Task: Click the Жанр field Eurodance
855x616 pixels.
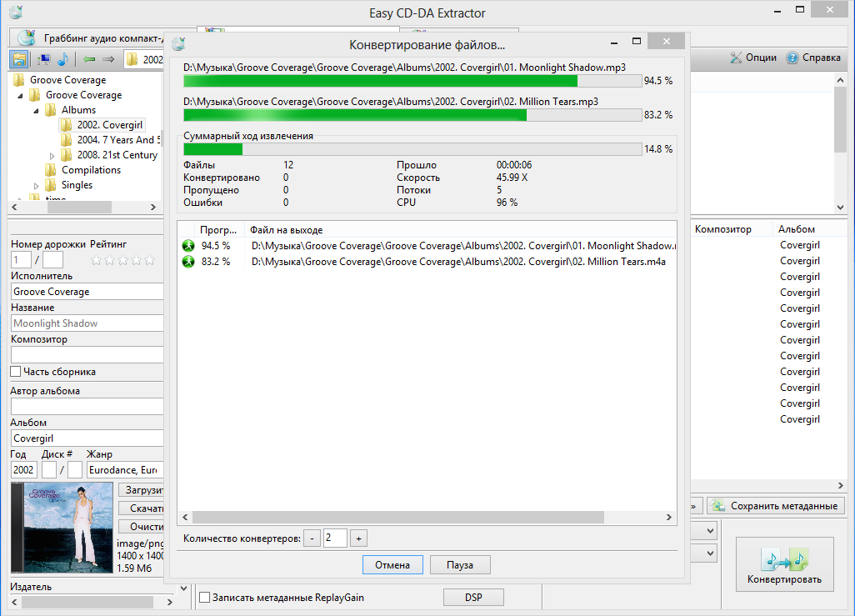Action: 125,470
